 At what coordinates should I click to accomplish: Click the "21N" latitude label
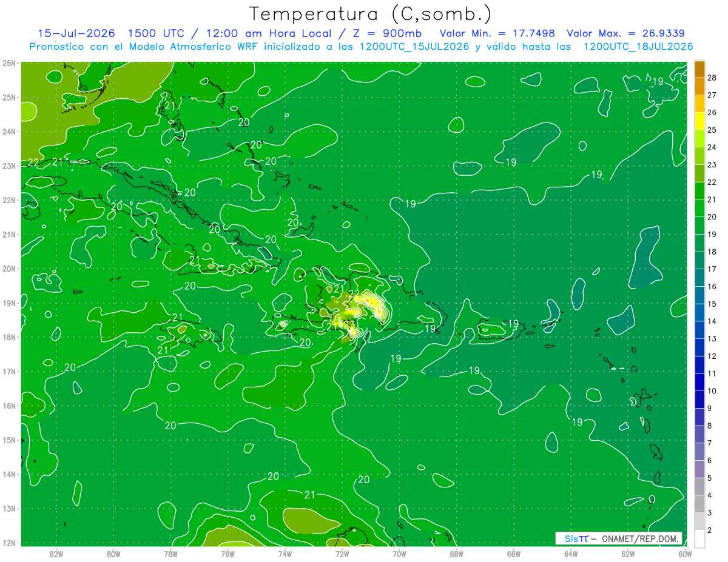(9, 234)
